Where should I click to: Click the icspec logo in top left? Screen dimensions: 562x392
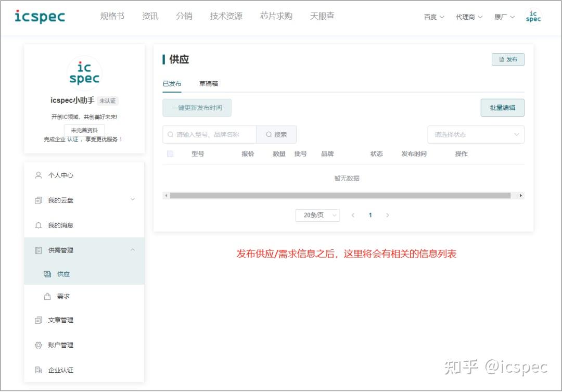[x=40, y=16]
